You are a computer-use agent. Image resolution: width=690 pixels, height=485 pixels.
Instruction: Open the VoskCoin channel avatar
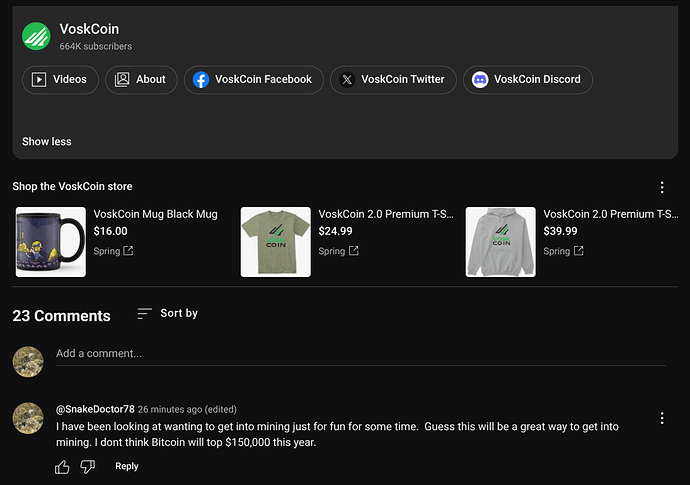(36, 36)
